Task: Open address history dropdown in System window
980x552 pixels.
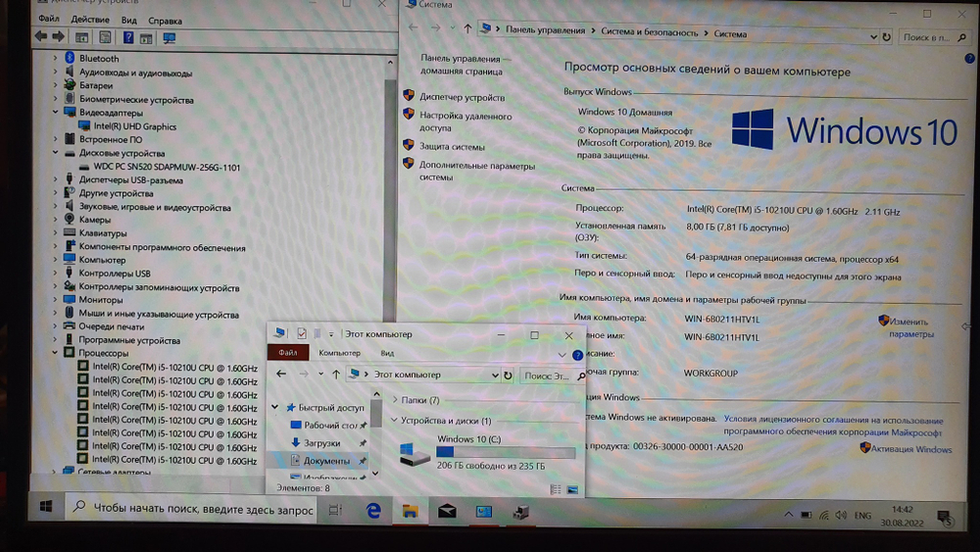Action: click(873, 37)
